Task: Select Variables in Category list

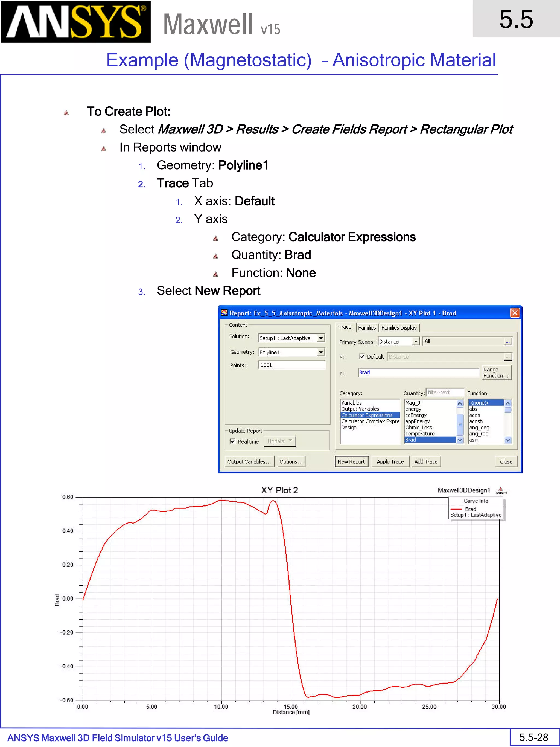Action: [351, 403]
